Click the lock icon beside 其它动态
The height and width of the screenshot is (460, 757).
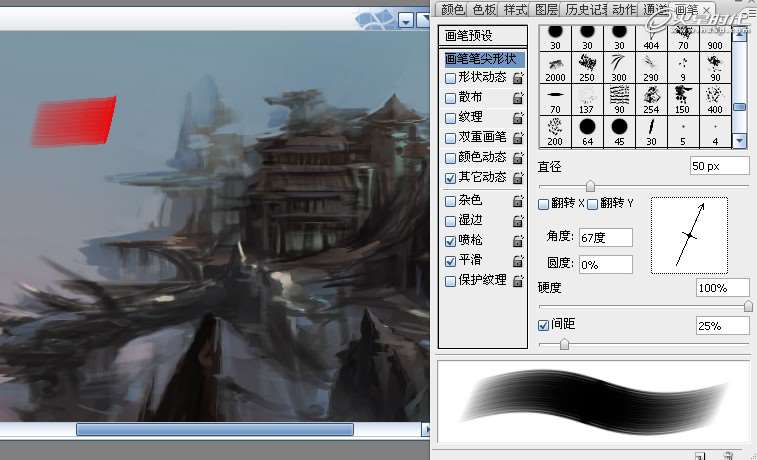tap(518, 178)
